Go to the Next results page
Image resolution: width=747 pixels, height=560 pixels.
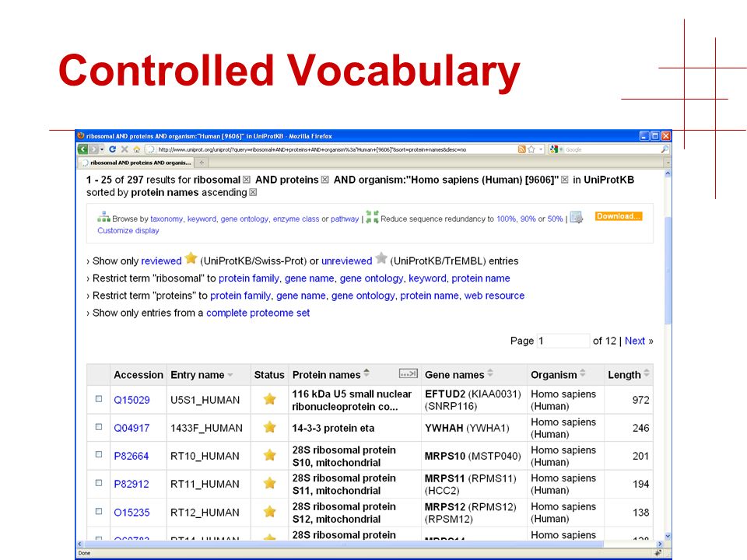[635, 341]
